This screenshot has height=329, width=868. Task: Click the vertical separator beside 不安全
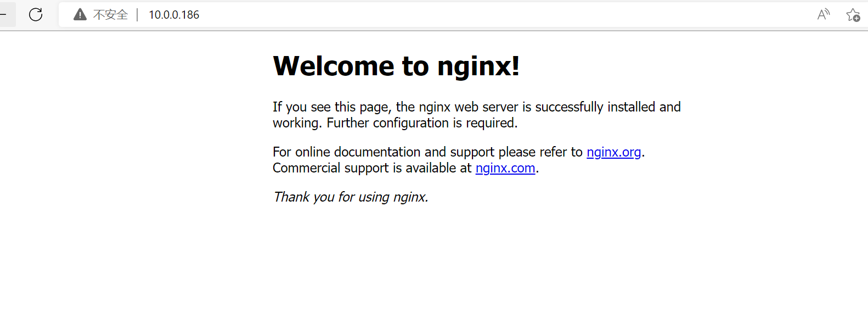(137, 15)
